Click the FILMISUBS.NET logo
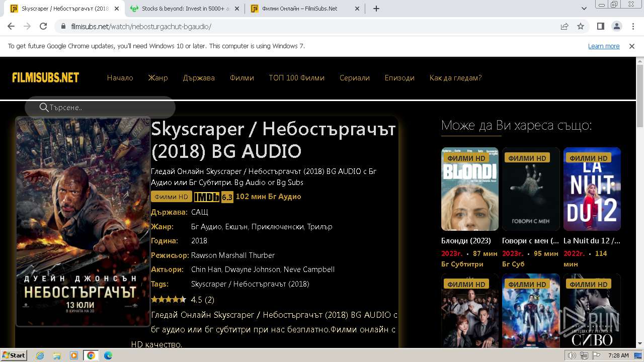Viewport: 644px width, 362px height. [46, 77]
